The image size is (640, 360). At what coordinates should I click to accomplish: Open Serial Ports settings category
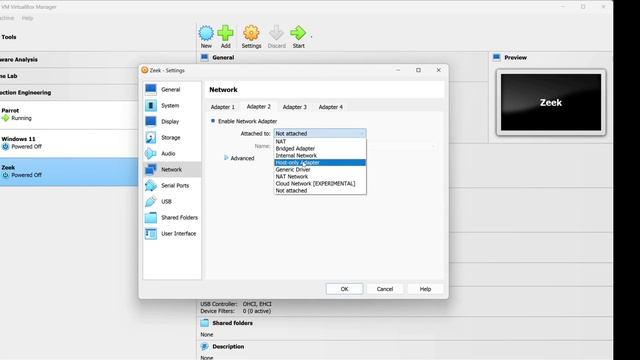click(x=172, y=185)
